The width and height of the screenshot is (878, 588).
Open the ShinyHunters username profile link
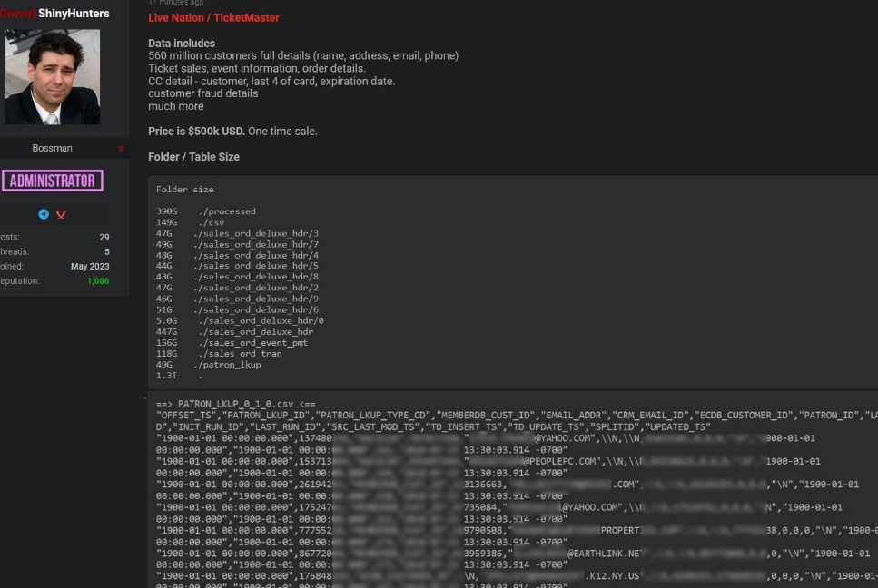point(74,13)
